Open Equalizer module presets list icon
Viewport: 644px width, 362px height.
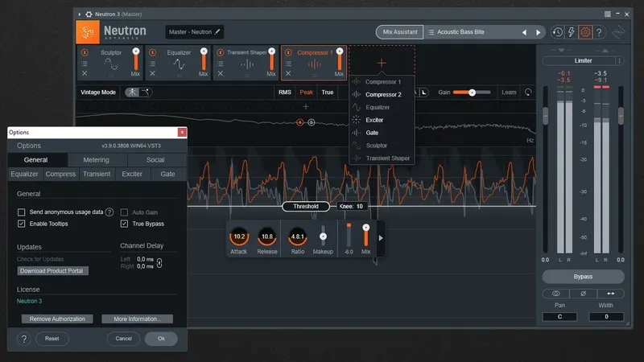click(152, 64)
